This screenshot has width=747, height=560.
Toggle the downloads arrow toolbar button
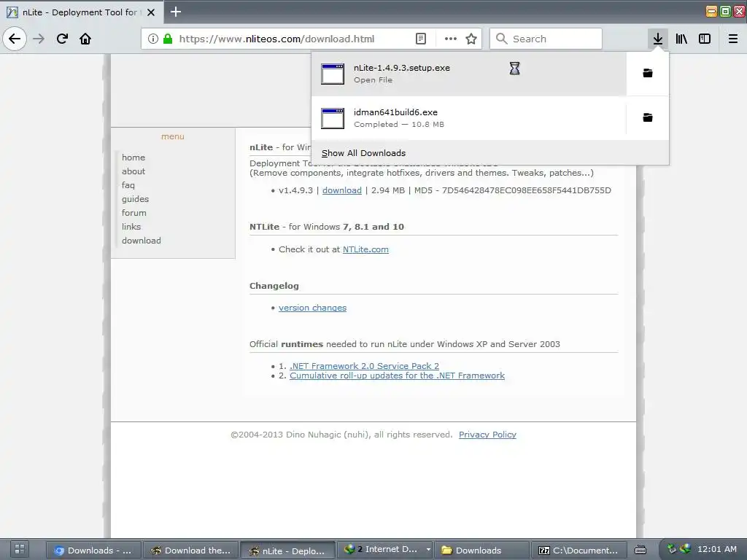(658, 39)
